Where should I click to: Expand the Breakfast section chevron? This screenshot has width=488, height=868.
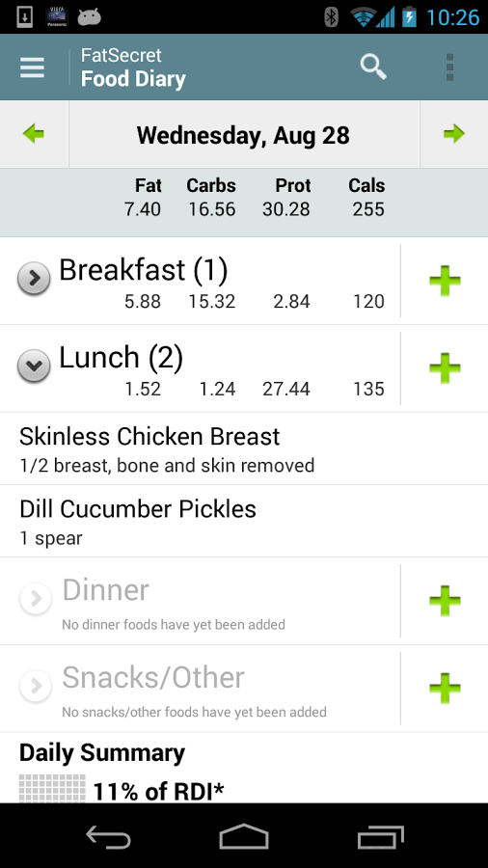point(34,279)
